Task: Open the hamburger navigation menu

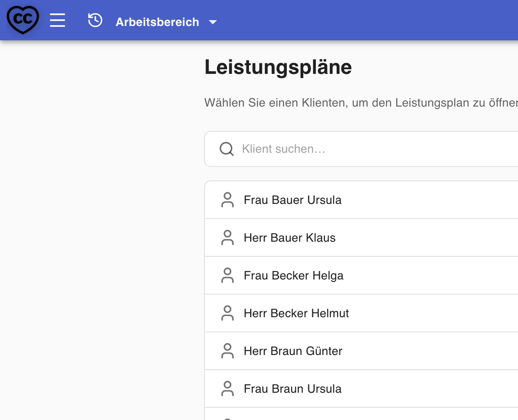Action: coord(57,20)
